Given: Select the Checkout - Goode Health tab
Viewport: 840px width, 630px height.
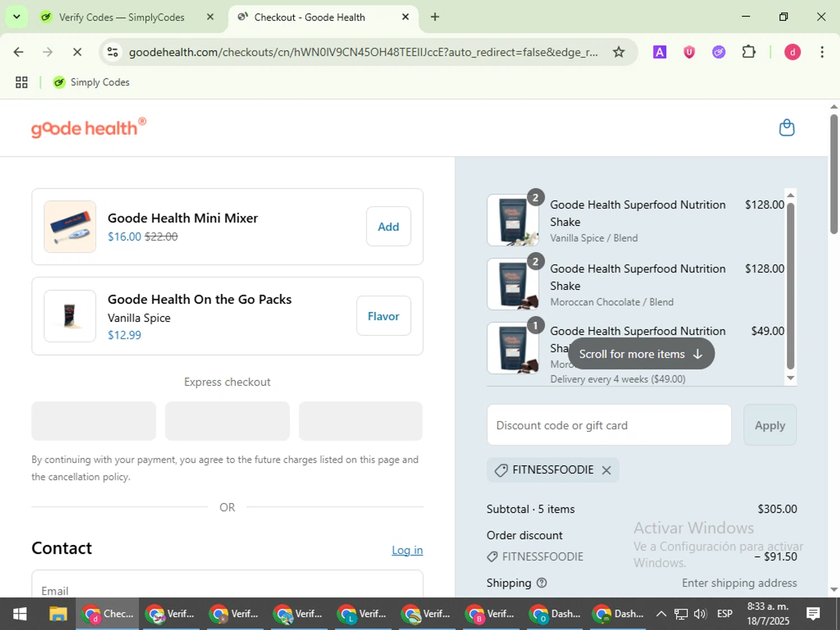Looking at the screenshot, I should 309,17.
